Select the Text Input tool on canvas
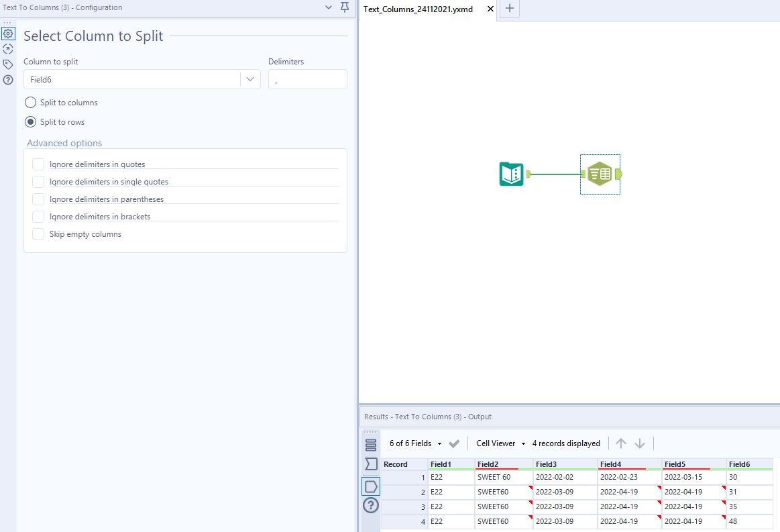Image resolution: width=780 pixels, height=532 pixels. click(x=512, y=173)
